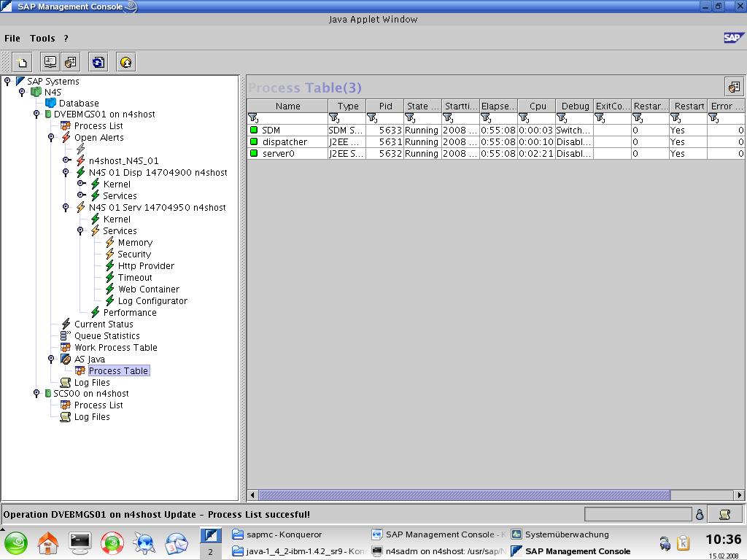Open the File menu
Viewport: 747px width, 560px height.
[12, 38]
